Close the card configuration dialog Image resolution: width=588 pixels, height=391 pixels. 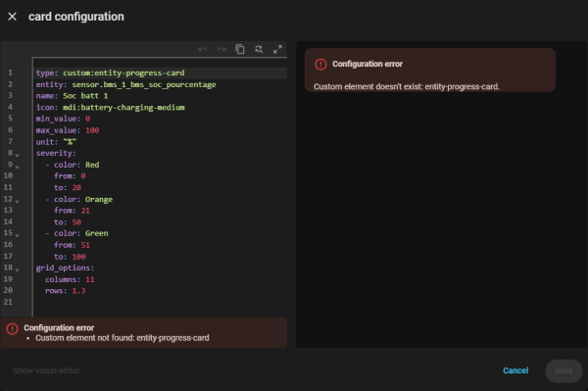tap(12, 17)
